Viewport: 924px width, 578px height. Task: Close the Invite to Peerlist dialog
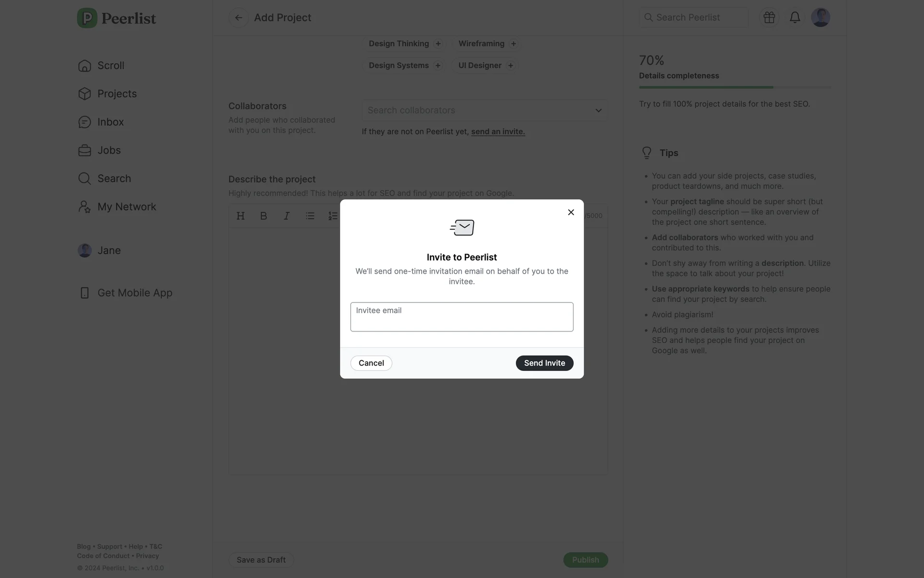click(571, 212)
